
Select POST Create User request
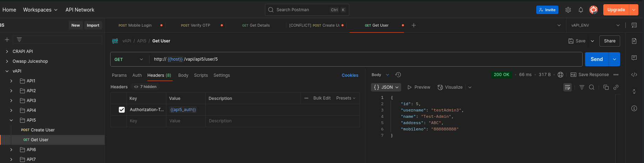[38, 130]
